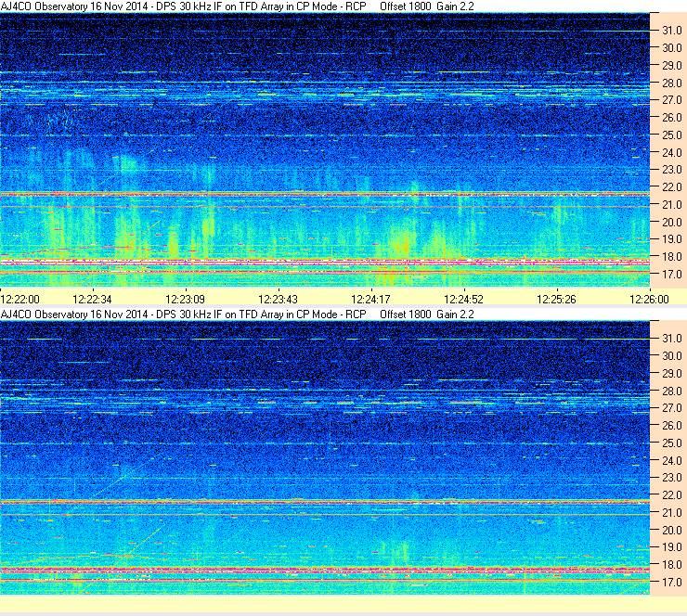
Task: Click the 12:22:00 time axis label
Action: (x=20, y=300)
